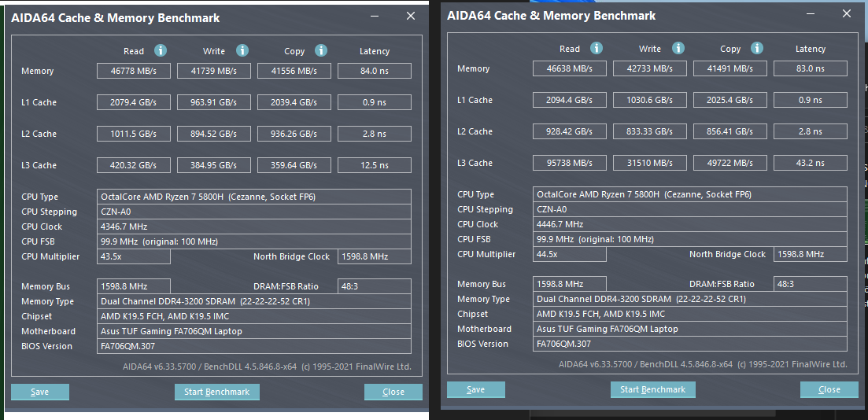
Task: Select L3 Cache read 420.32 GB/s
Action: 134,165
